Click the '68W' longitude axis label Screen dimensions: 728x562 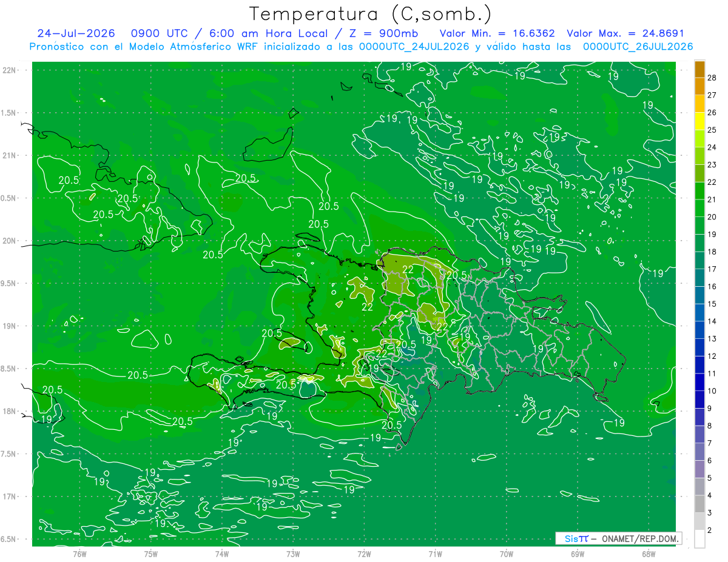point(648,554)
